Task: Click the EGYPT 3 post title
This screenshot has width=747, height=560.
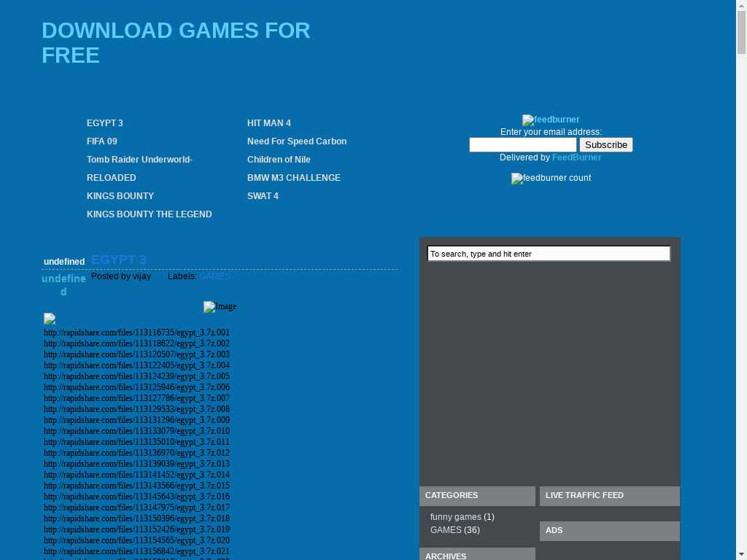Action: (118, 260)
